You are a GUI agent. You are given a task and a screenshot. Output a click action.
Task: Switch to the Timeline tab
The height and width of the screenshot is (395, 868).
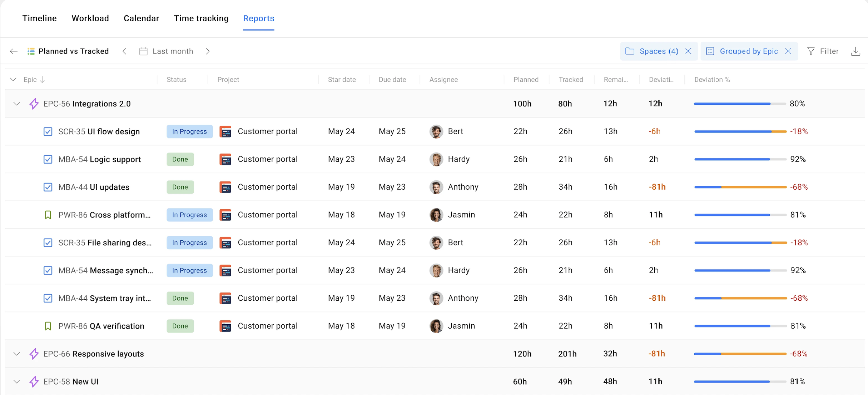click(x=39, y=18)
